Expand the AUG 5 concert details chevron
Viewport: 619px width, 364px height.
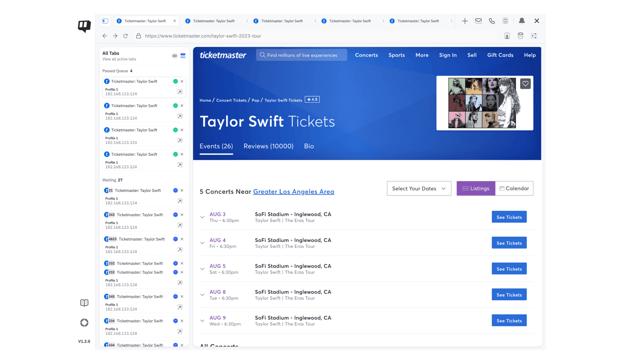202,269
